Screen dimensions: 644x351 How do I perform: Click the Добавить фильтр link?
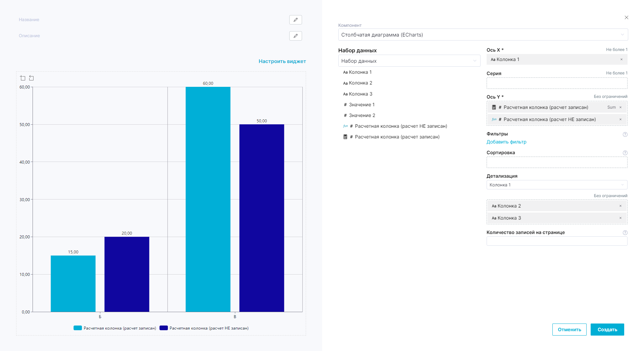506,142
